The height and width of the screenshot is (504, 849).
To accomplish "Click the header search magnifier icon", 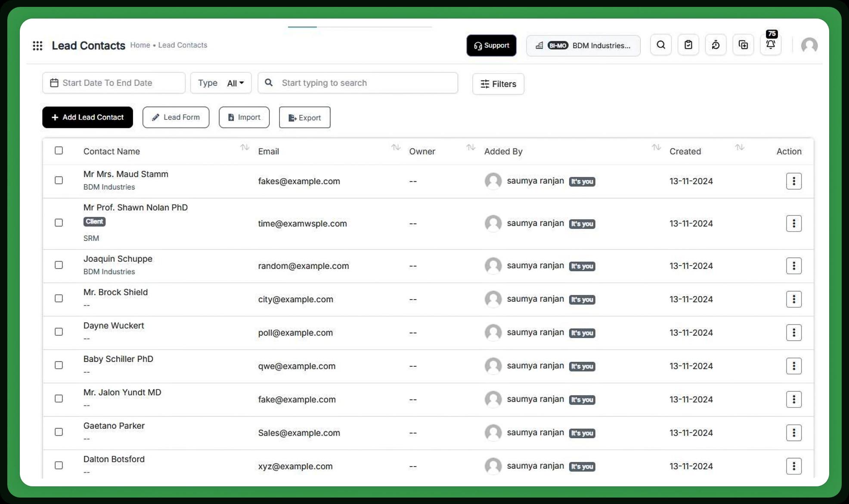I will click(x=661, y=45).
